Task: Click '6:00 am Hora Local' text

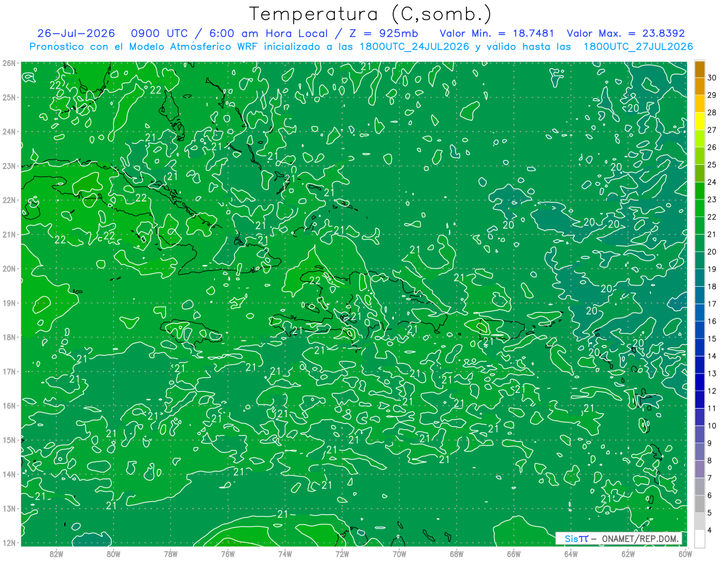Action: tap(269, 33)
